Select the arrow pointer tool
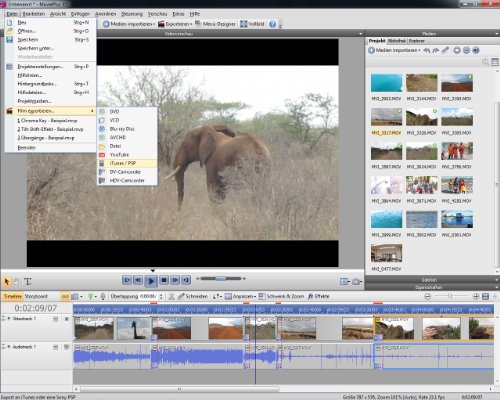500x400 pixels. tap(7, 282)
